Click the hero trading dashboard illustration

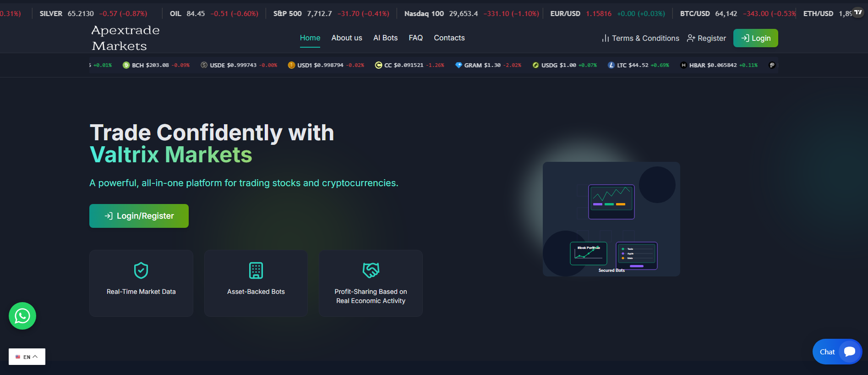611,219
